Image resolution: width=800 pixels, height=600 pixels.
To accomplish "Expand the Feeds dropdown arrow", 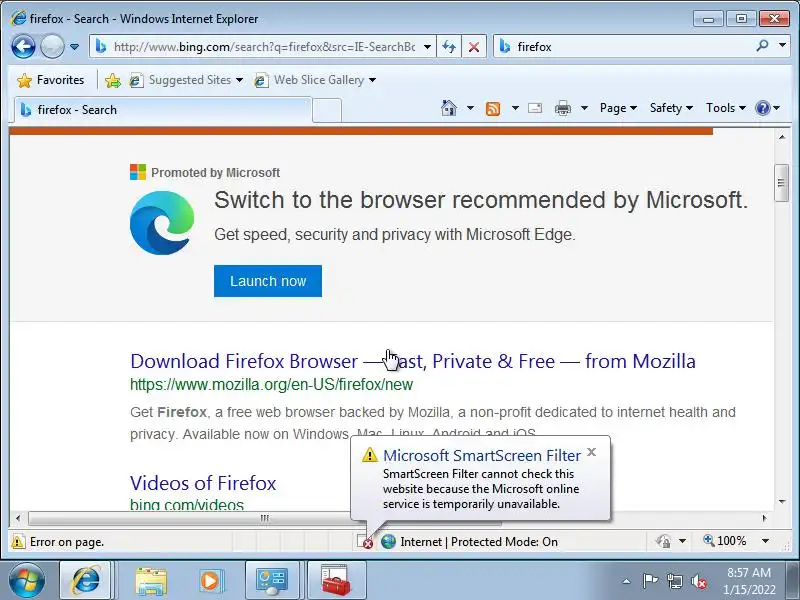I will [x=515, y=108].
